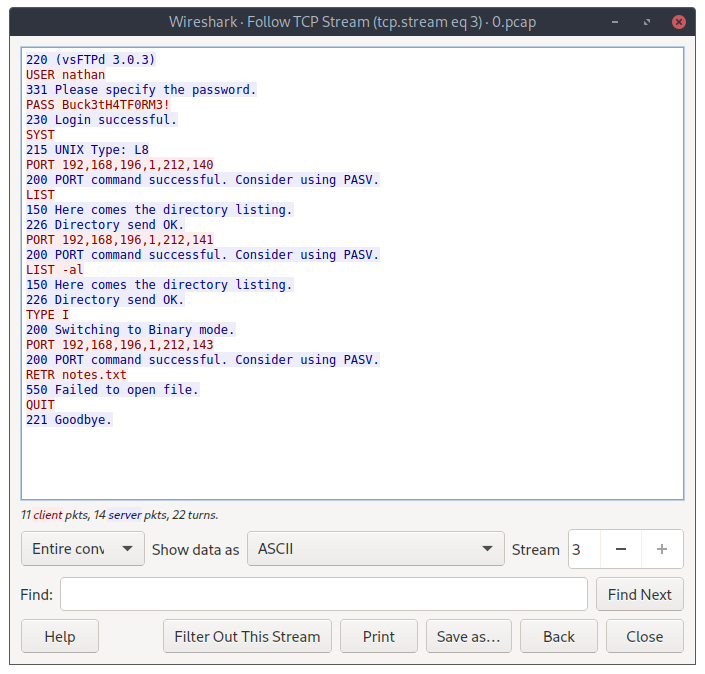Viewport: 705px width, 674px height.
Task: Maximize the Follow TCP Stream window
Action: click(x=647, y=22)
